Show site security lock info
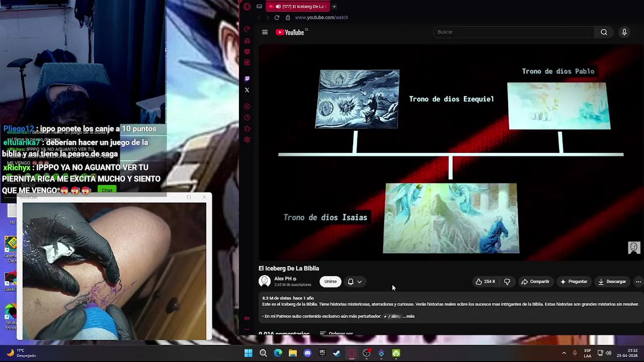The height and width of the screenshot is (362, 644). (288, 18)
